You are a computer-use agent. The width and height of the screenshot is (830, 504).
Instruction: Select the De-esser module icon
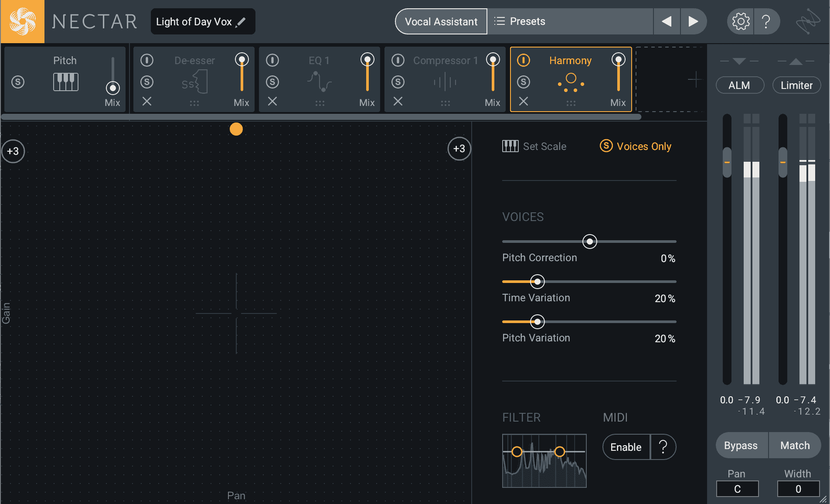(194, 82)
